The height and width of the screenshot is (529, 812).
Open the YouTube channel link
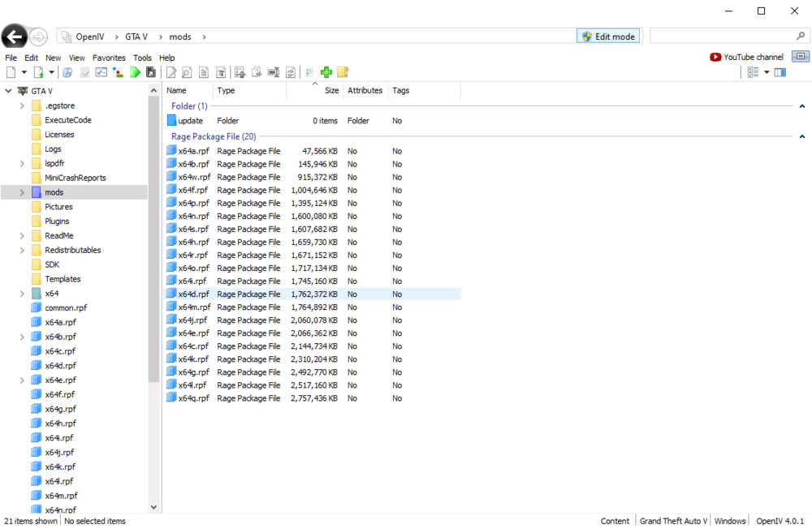point(747,57)
